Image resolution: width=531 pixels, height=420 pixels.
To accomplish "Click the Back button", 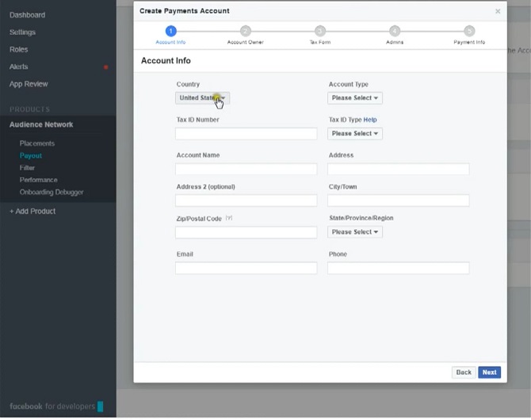I will point(464,372).
